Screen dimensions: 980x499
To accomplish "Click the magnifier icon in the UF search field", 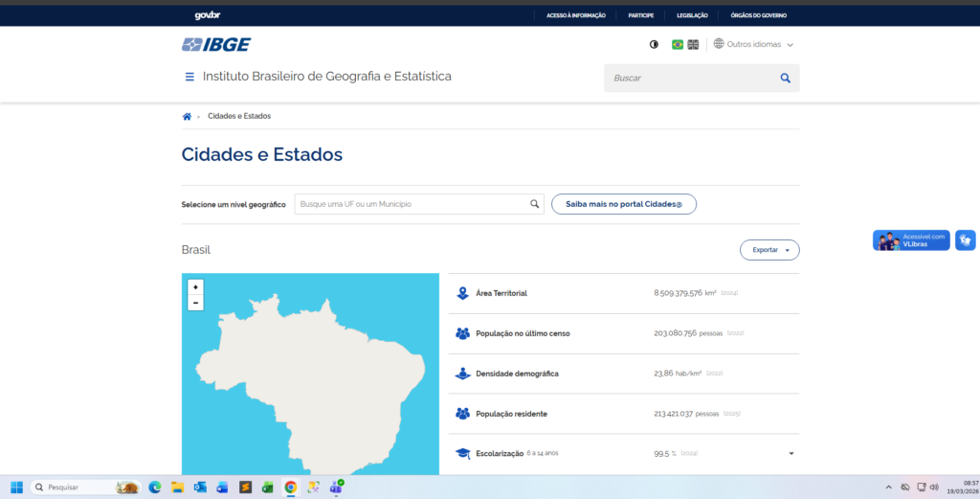I will pyautogui.click(x=535, y=204).
